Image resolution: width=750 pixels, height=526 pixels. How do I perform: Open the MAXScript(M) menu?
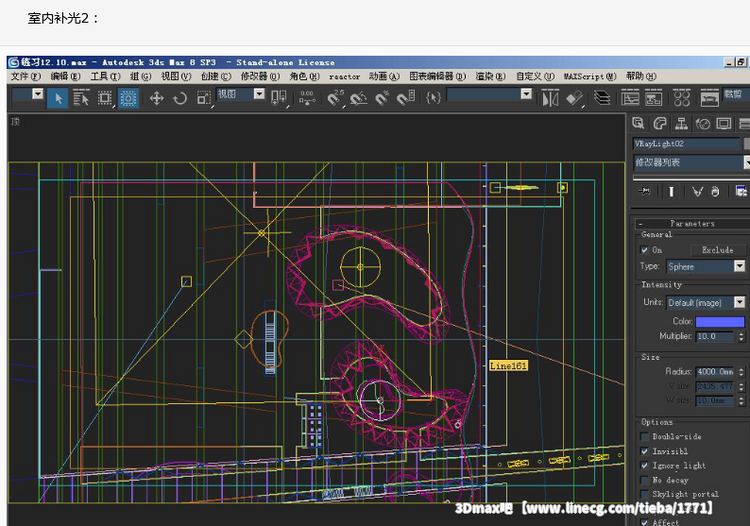[590, 76]
